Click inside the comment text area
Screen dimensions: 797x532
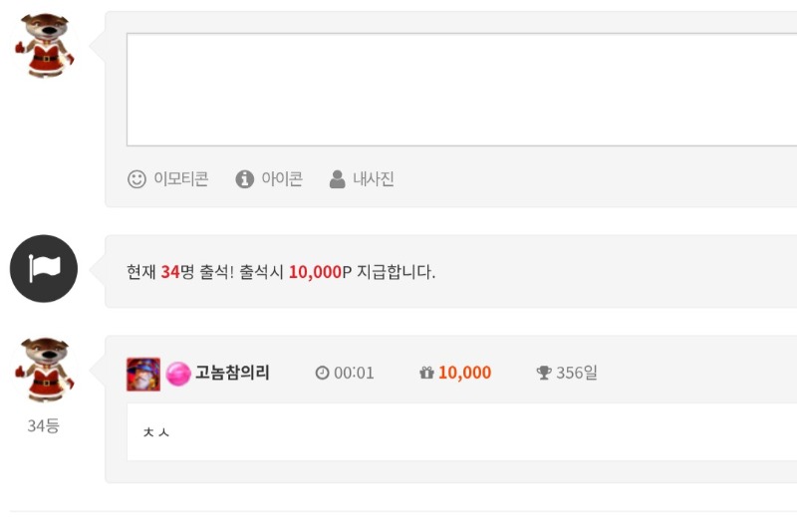(461, 90)
